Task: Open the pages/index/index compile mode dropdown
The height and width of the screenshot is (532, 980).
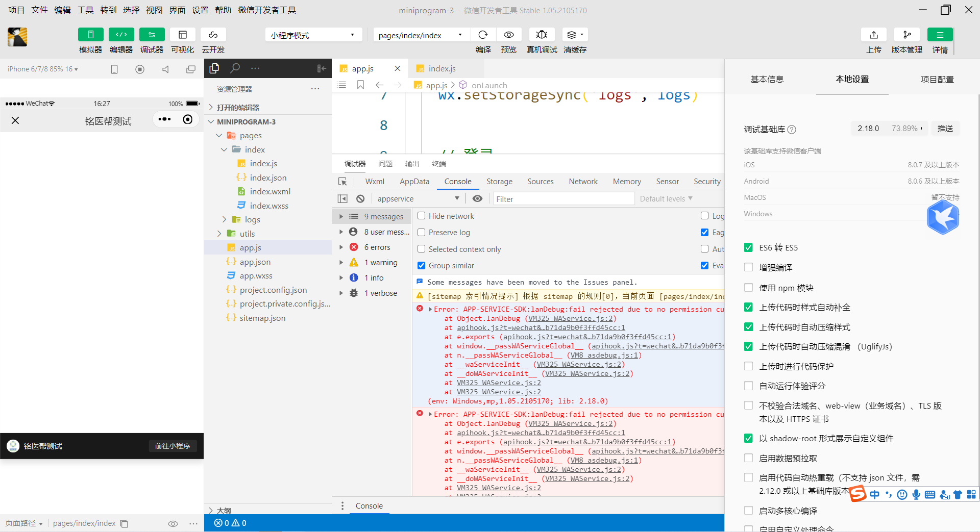Action: [x=421, y=35]
